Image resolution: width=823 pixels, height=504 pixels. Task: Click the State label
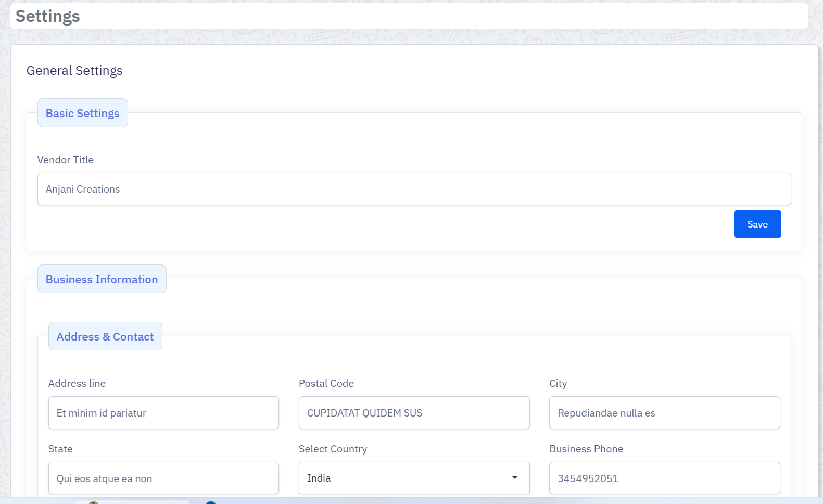point(60,449)
